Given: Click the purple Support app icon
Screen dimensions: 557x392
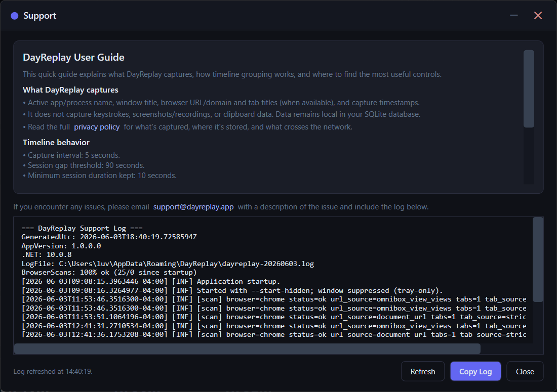Looking at the screenshot, I should [x=15, y=16].
